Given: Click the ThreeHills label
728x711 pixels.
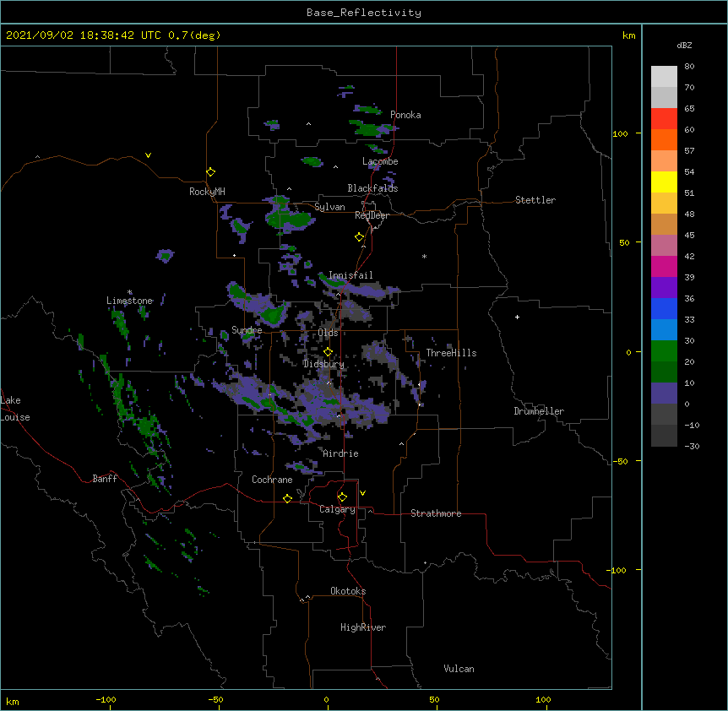Looking at the screenshot, I should coord(451,353).
